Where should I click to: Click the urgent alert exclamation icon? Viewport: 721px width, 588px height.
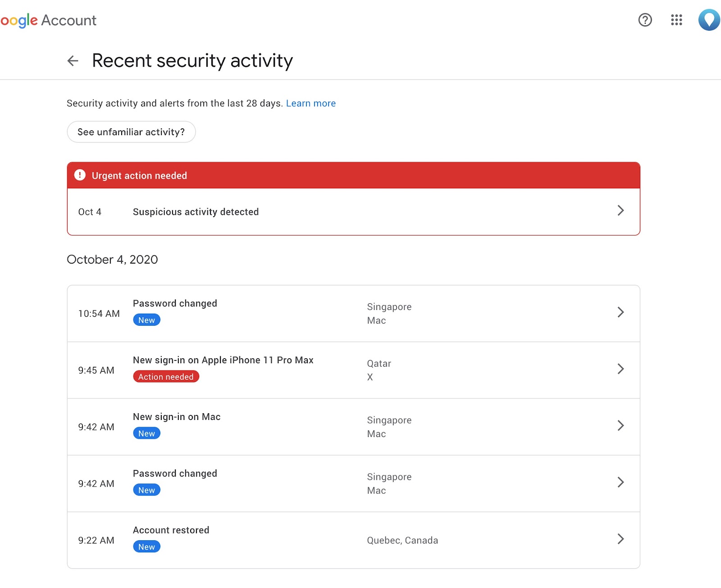[x=80, y=175]
